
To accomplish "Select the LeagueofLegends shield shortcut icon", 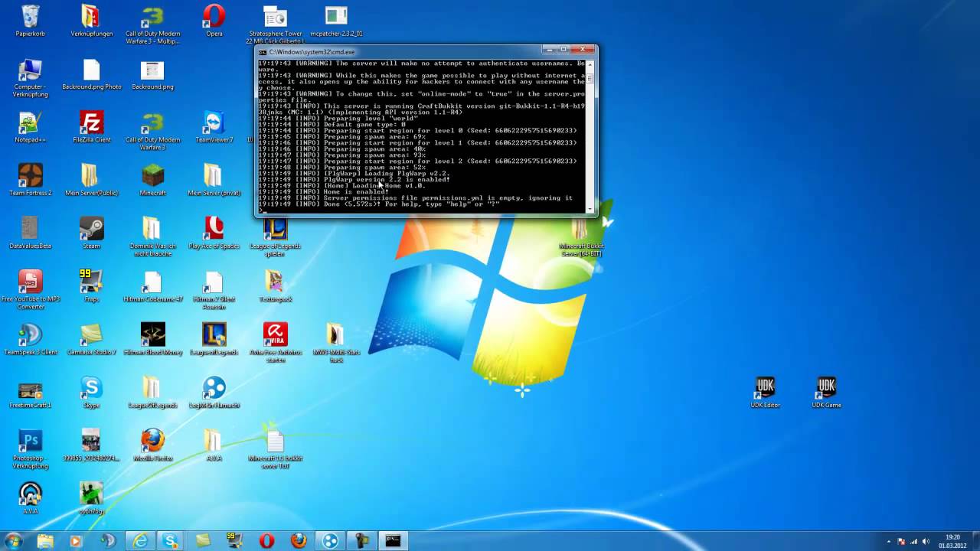I will pyautogui.click(x=214, y=340).
